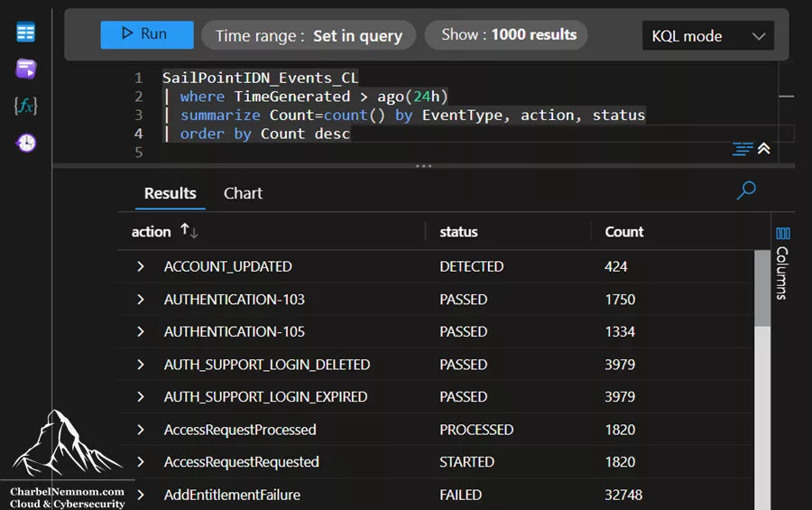Select the FAILED status cell
The image size is (812, 510).
coord(460,495)
